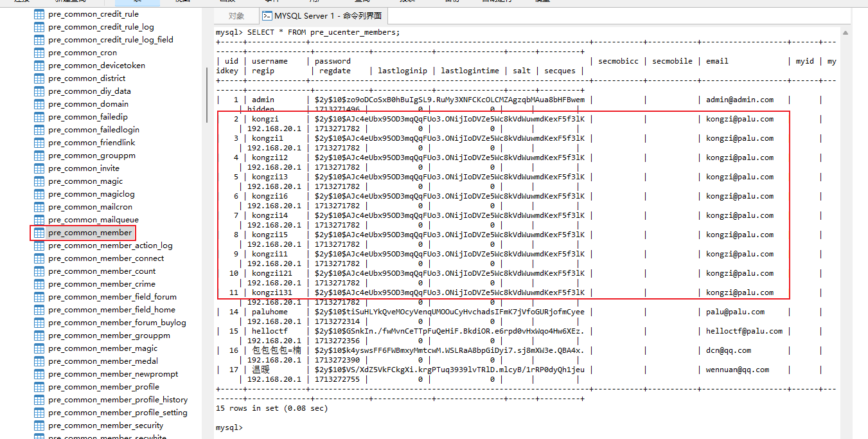The image size is (868, 439).
Task: Select the pre_common_member table
Action: [90, 233]
